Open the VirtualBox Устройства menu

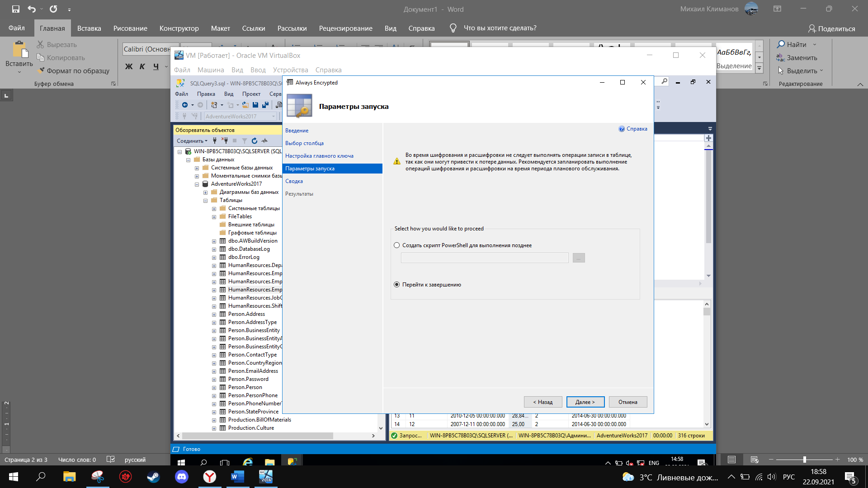pos(290,70)
